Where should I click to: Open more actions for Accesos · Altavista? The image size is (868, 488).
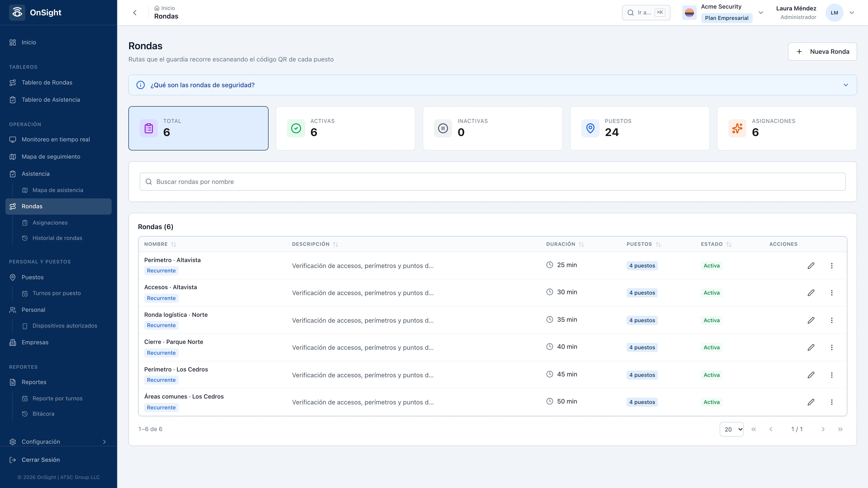tap(832, 293)
